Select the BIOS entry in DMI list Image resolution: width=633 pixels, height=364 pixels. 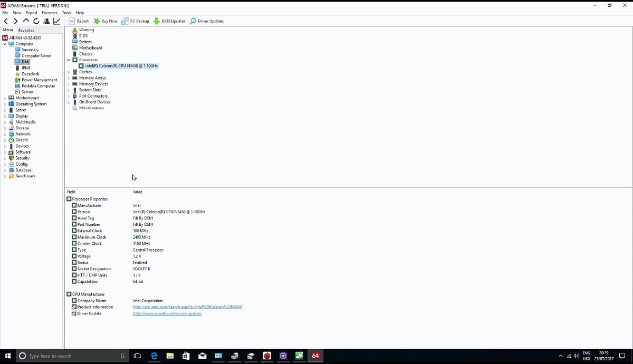click(x=83, y=36)
